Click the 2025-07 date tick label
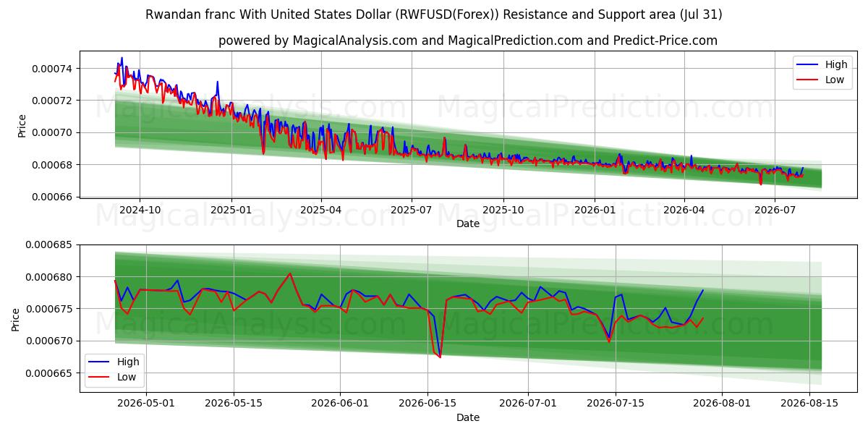Image resolution: width=868 pixels, height=434 pixels. (412, 210)
